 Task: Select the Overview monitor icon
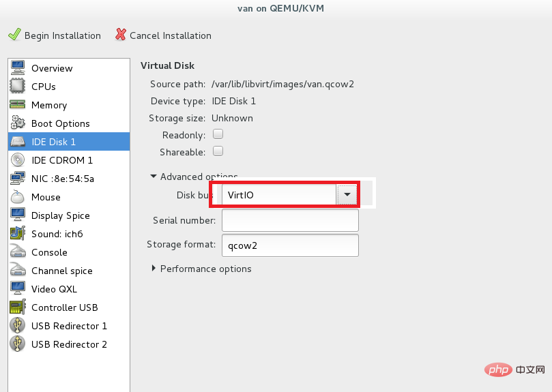pos(17,67)
